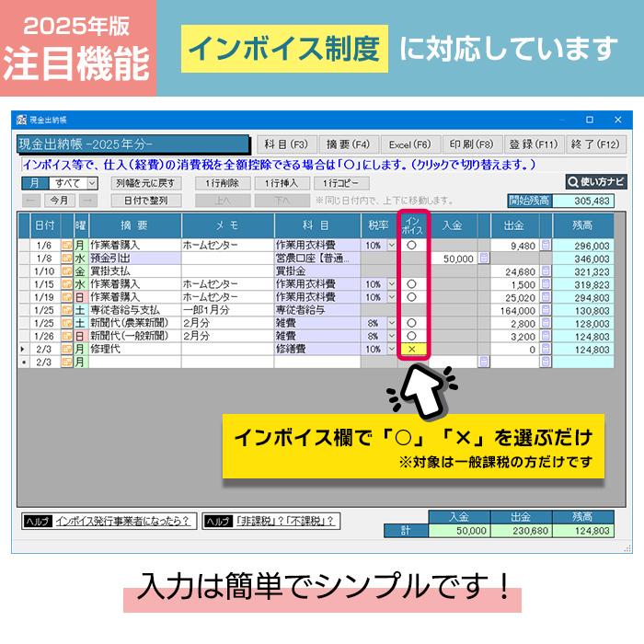Screen dimensions: 644x644
Task: Click the empty 摘要 cell on the last 2/3 row
Action: pos(135,362)
